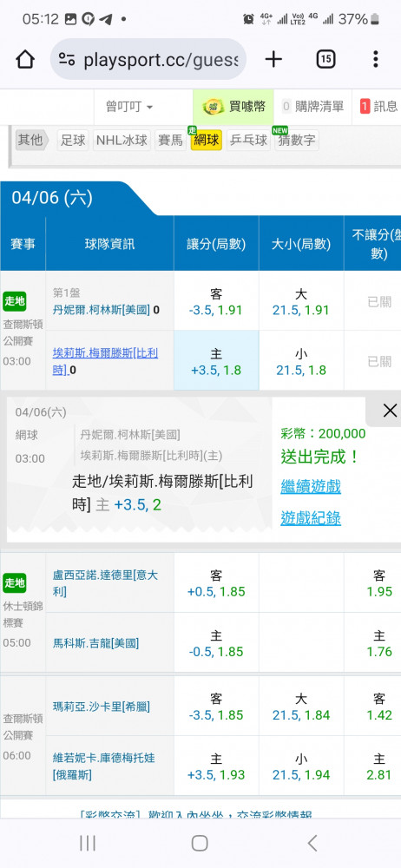401x868 pixels.
Task: Click the 繼續遊戲 link
Action: pyautogui.click(x=311, y=487)
